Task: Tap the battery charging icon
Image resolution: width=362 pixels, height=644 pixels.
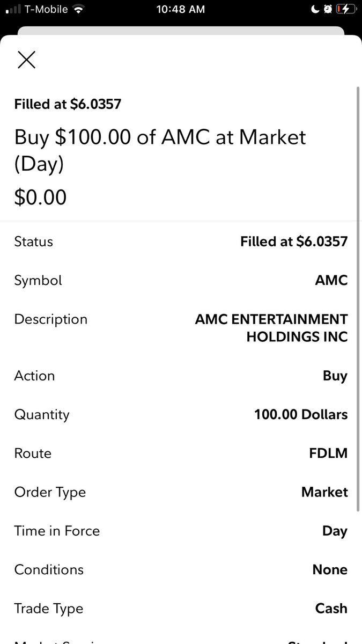Action: coord(345,9)
